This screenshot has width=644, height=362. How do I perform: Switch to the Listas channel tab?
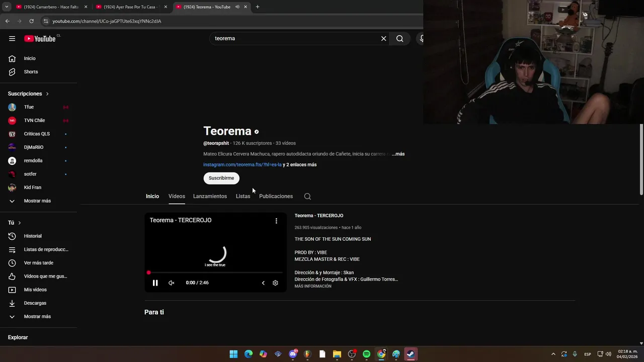[243, 197]
